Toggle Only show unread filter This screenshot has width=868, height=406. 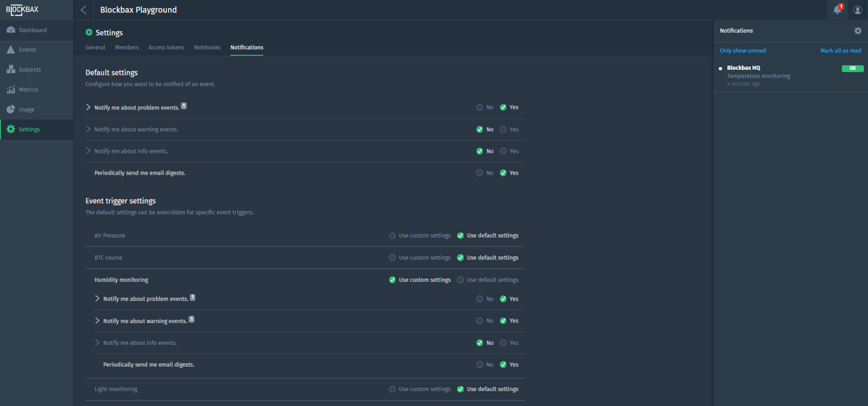743,50
